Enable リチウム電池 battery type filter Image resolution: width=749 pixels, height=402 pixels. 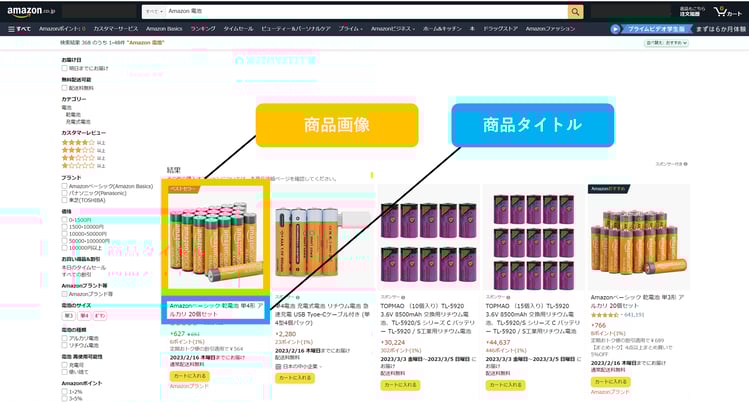point(64,345)
